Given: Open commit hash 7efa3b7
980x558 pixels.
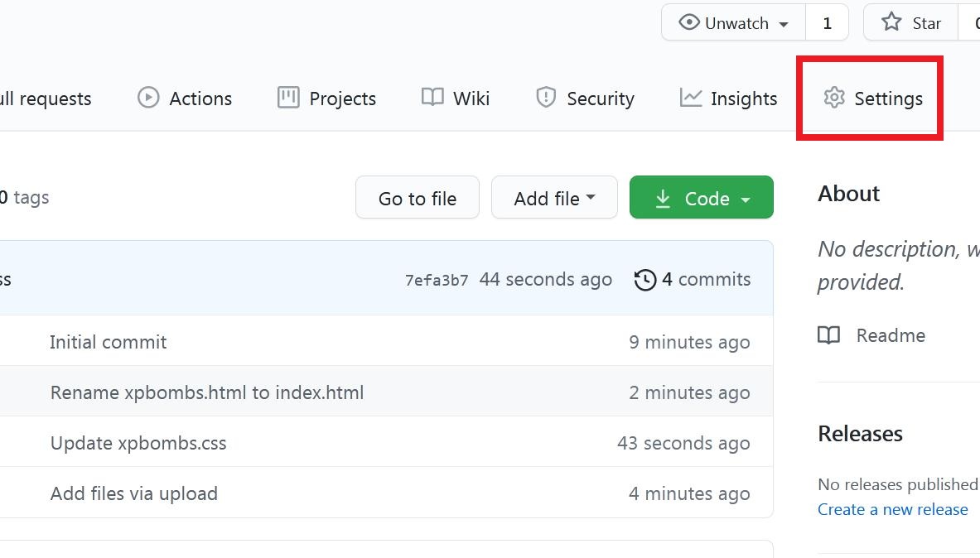Looking at the screenshot, I should click(437, 280).
